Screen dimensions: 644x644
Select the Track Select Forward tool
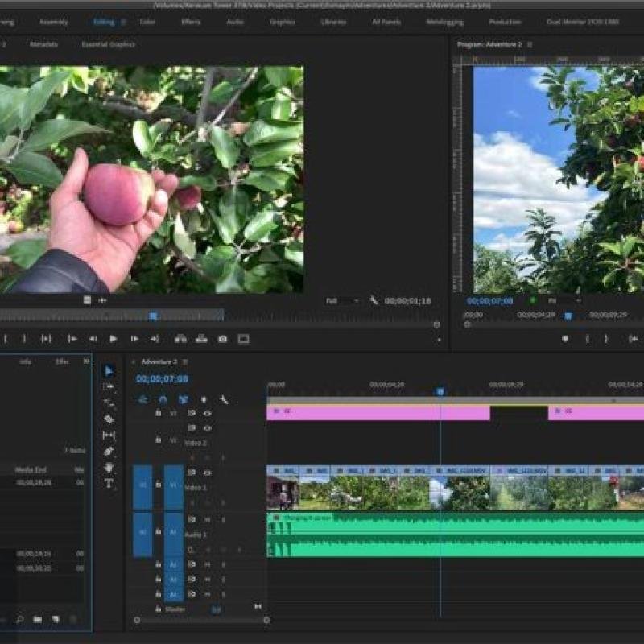point(109,387)
